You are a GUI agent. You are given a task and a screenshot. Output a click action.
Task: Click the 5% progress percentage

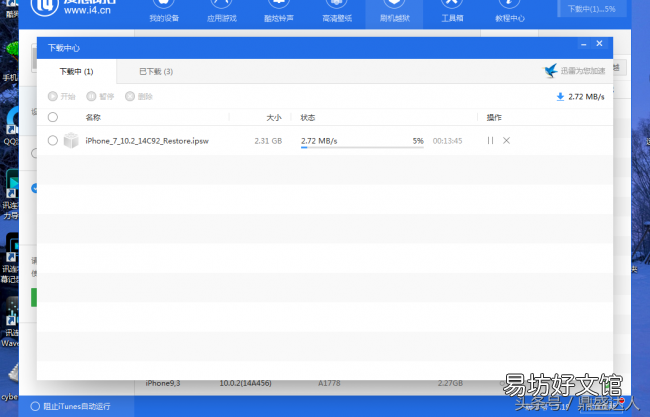418,141
